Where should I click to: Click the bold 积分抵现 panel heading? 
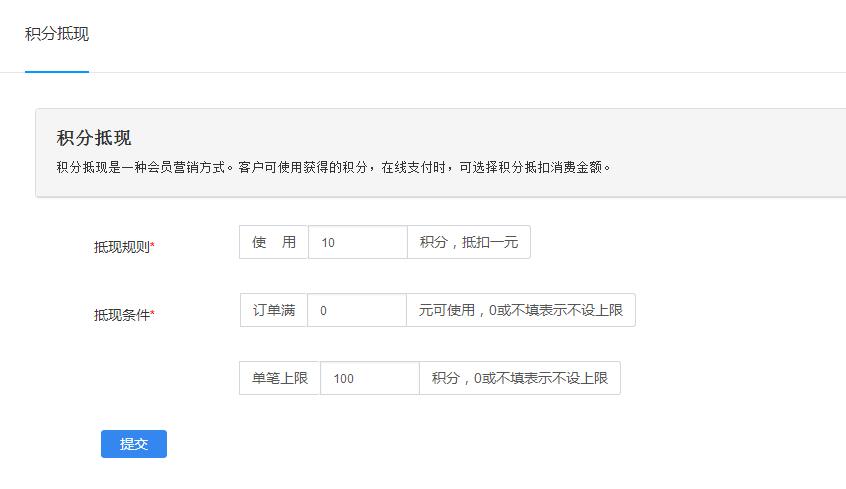94,138
